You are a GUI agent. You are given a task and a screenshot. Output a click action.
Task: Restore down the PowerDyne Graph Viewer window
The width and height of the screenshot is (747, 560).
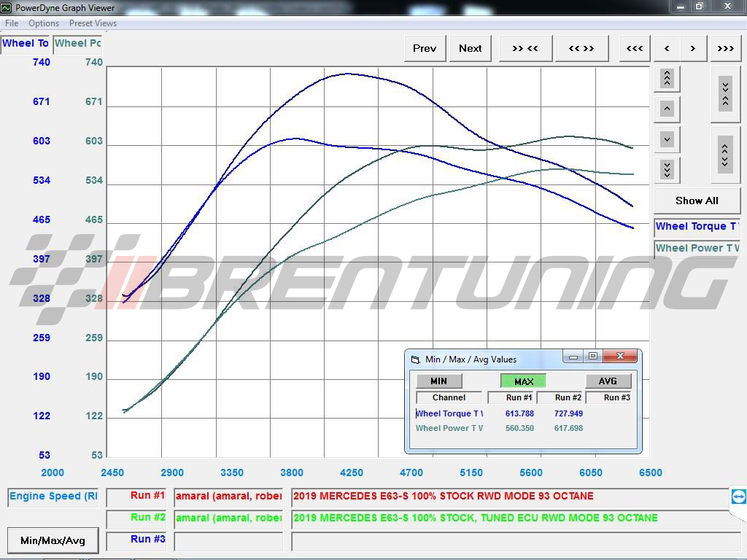click(x=700, y=7)
